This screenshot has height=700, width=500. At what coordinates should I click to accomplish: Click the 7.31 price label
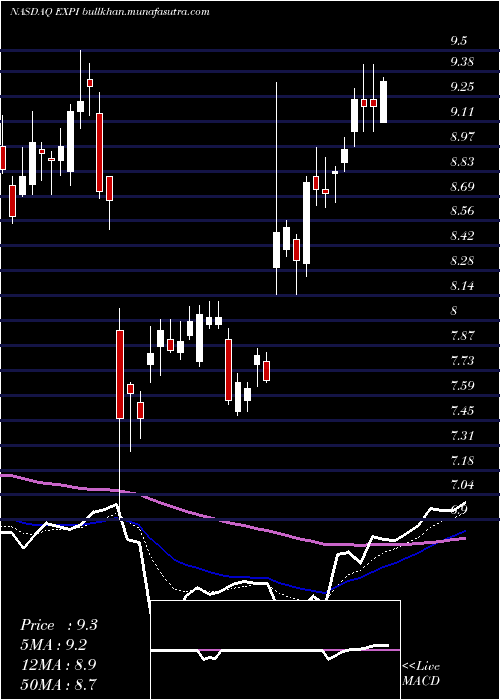click(x=462, y=435)
